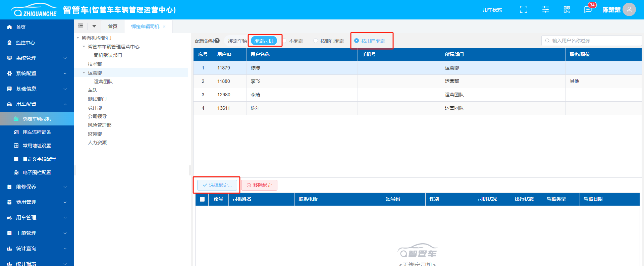
Task: Select the 按部门绑定 radio option
Action: point(315,41)
